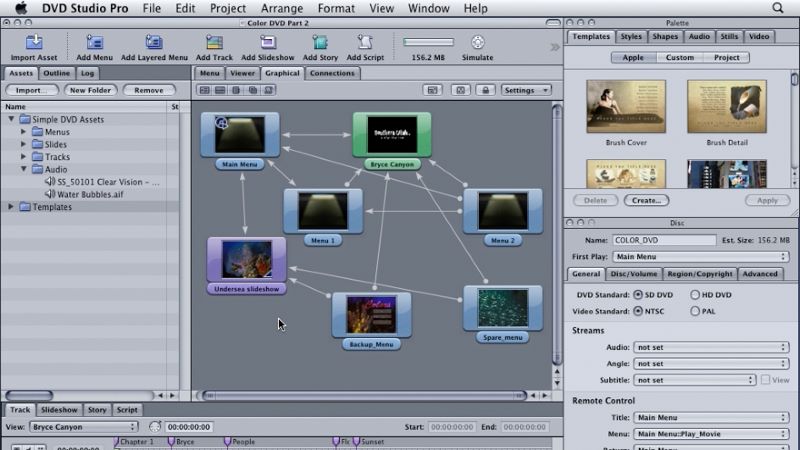Screen dimensions: 800x450
Task: Click the Brush Cover template thumbnail
Action: point(626,107)
